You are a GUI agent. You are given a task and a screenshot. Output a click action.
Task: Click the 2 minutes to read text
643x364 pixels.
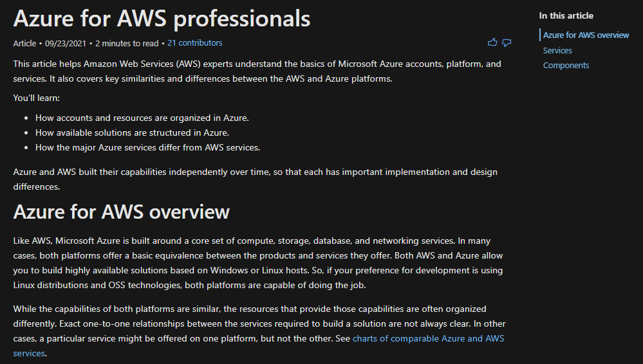pyautogui.click(x=127, y=43)
